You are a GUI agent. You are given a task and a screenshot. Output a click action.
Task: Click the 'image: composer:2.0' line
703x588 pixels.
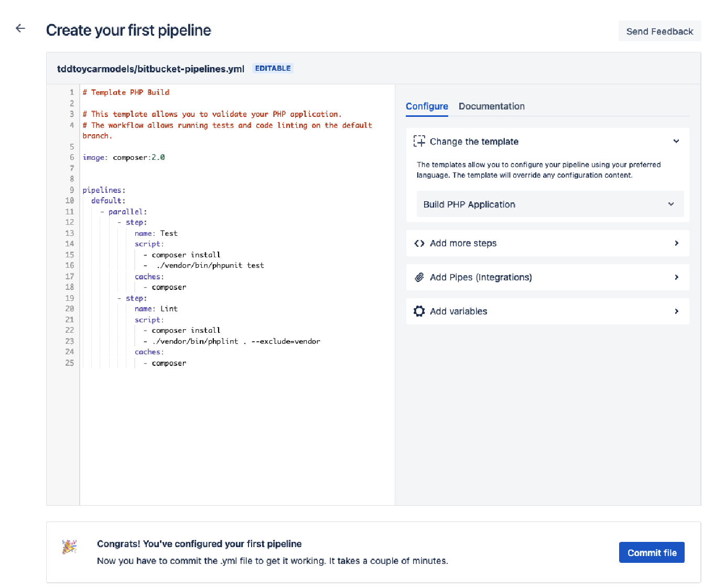click(124, 157)
